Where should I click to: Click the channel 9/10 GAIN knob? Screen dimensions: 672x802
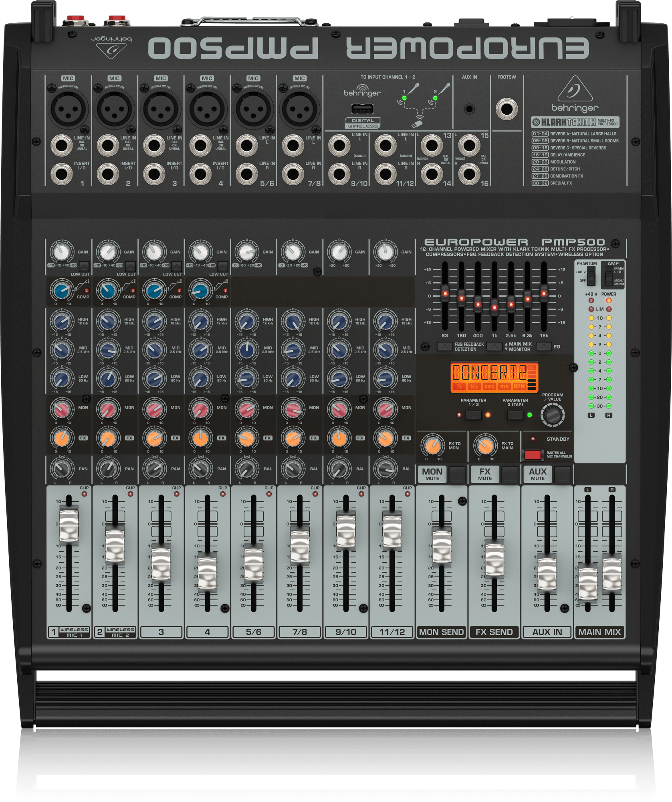click(339, 252)
